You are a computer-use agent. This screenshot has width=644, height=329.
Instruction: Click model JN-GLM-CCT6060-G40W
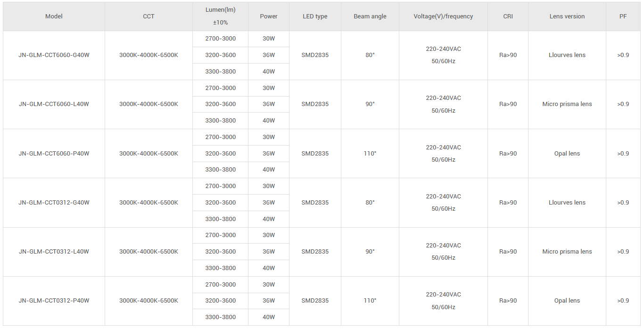coord(54,55)
